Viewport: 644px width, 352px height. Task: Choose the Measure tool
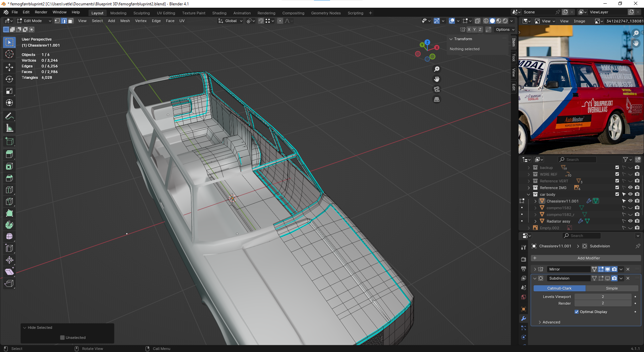pos(9,128)
